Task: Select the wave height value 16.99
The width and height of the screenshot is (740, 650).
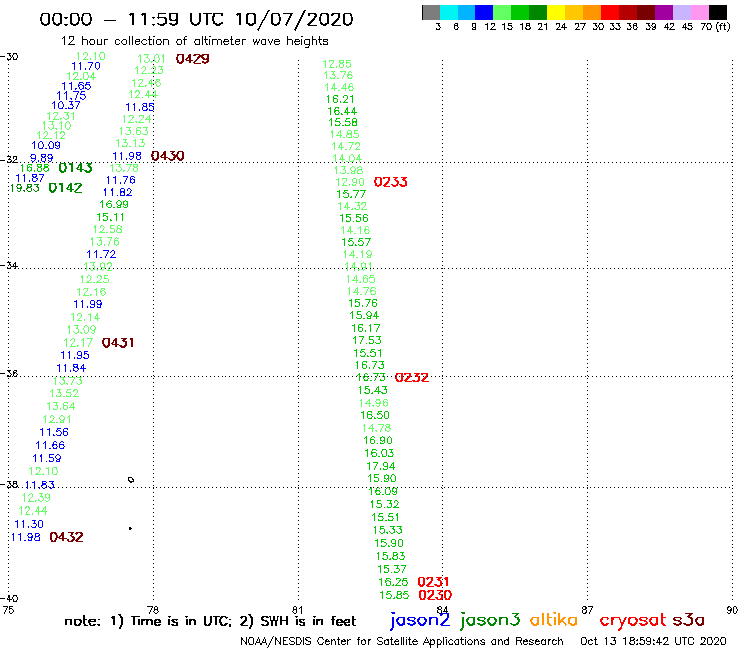Action: tap(114, 204)
